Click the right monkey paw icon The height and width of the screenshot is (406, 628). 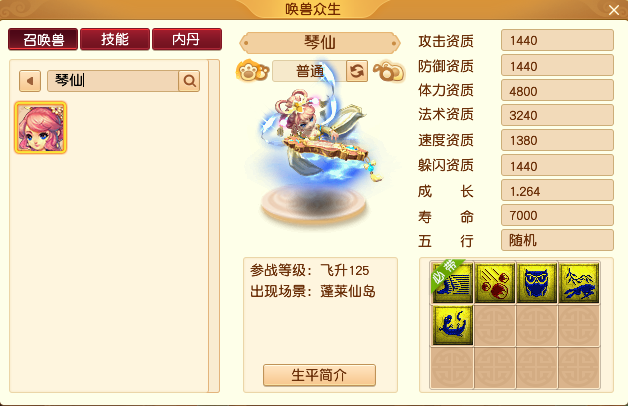389,71
